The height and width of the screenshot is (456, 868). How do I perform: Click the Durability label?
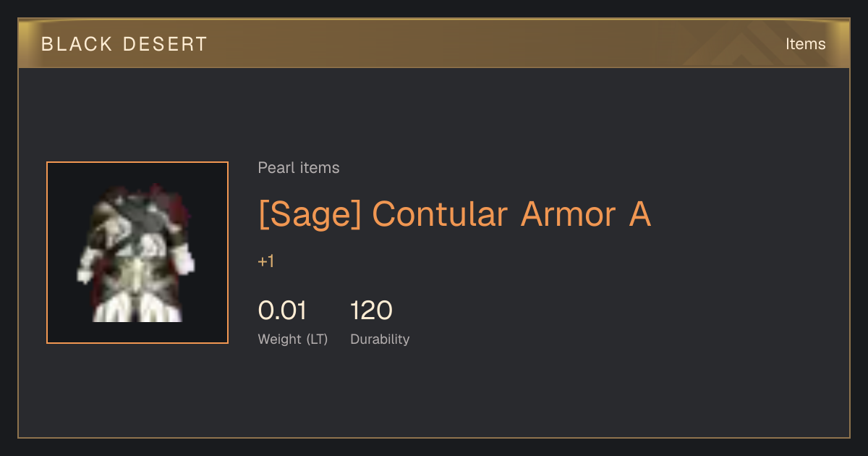pyautogui.click(x=380, y=339)
